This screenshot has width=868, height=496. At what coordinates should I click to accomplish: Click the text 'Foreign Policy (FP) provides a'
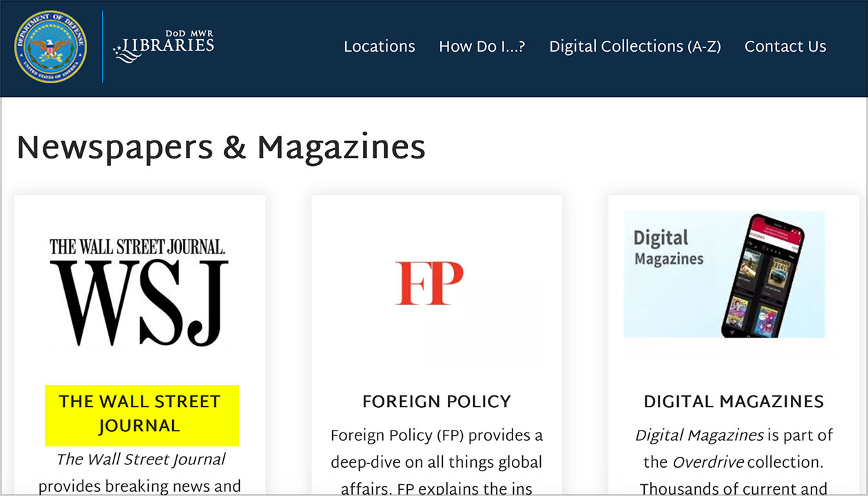coord(437,436)
